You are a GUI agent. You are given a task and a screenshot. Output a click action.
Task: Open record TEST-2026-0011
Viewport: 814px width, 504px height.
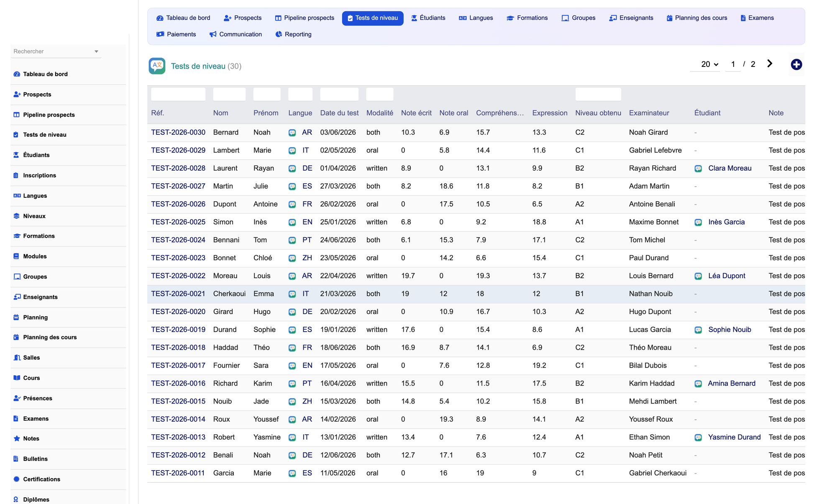coord(178,473)
